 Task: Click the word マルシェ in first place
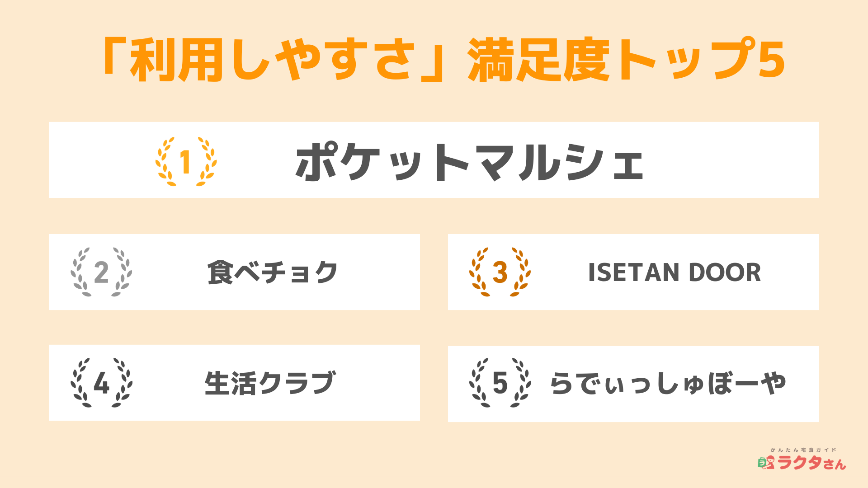tap(561, 162)
